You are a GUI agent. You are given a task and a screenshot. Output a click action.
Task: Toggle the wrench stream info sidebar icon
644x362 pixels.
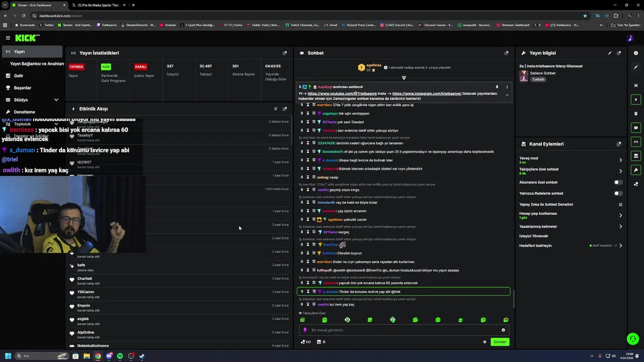[636, 170]
